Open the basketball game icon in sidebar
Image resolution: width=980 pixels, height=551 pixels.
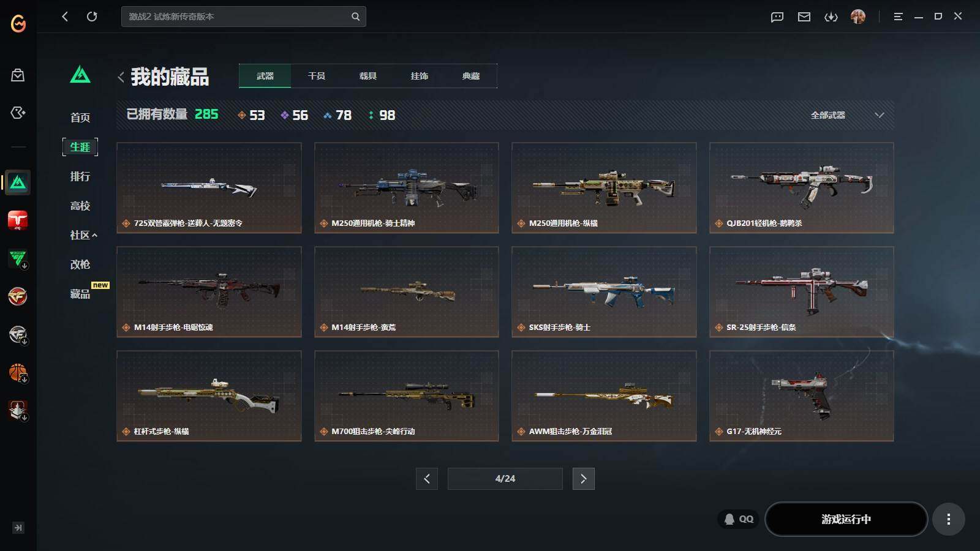click(18, 372)
